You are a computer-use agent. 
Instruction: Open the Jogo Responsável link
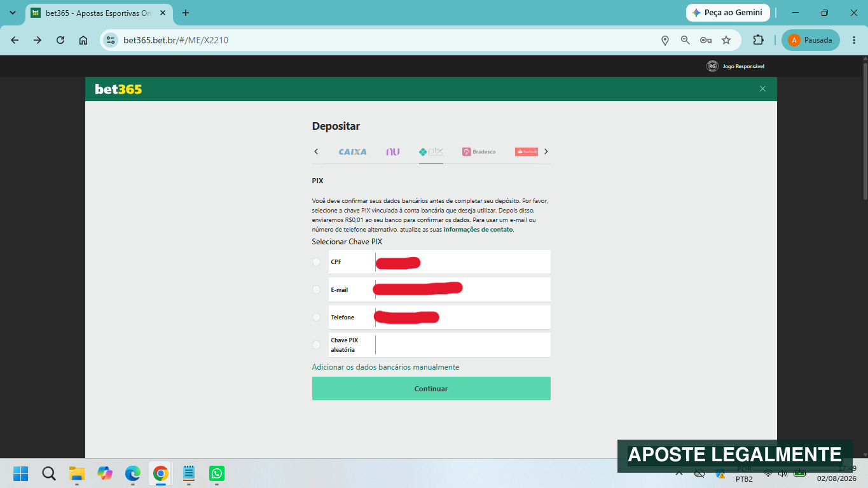point(736,66)
